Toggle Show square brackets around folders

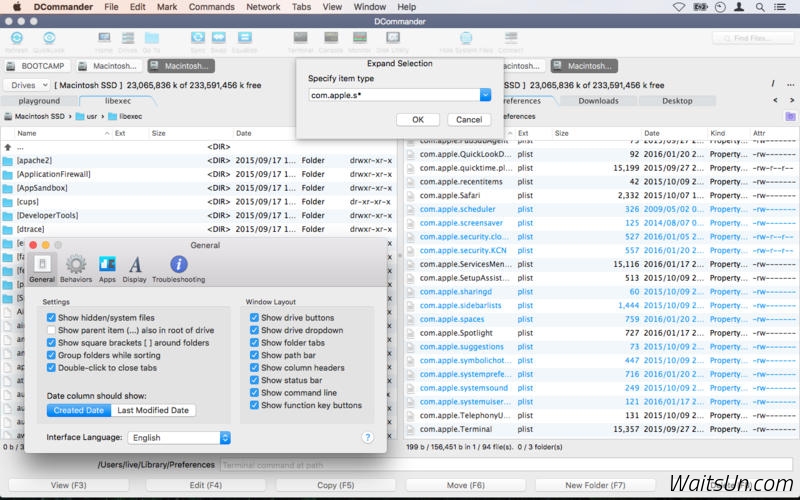pyautogui.click(x=51, y=342)
